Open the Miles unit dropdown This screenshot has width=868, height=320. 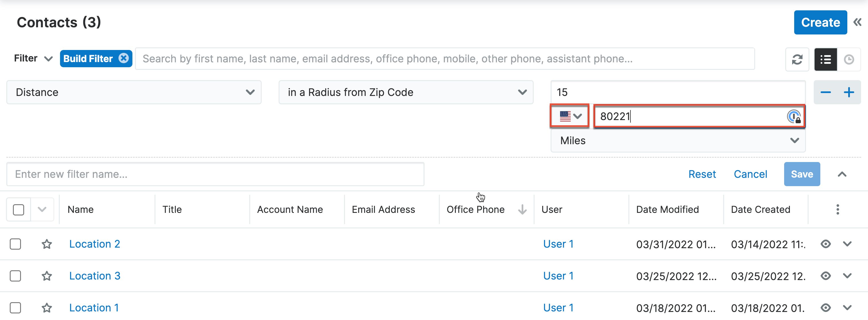point(678,141)
